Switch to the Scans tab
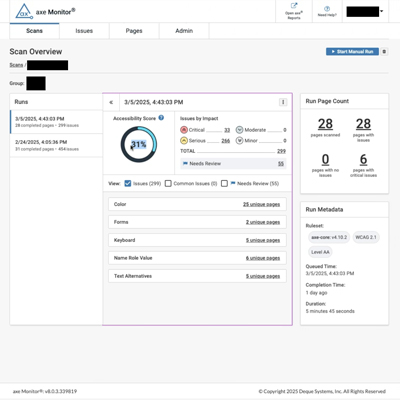The height and width of the screenshot is (400, 400). click(35, 31)
